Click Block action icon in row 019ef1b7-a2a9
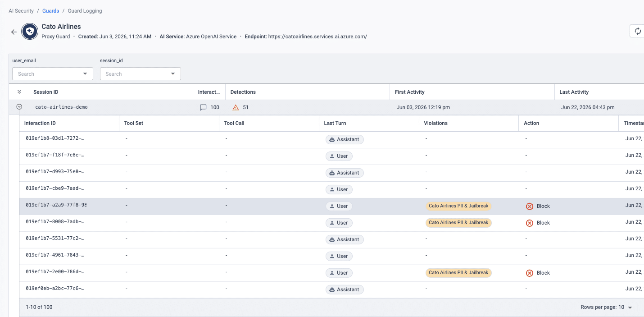The height and width of the screenshot is (317, 644). (530, 206)
